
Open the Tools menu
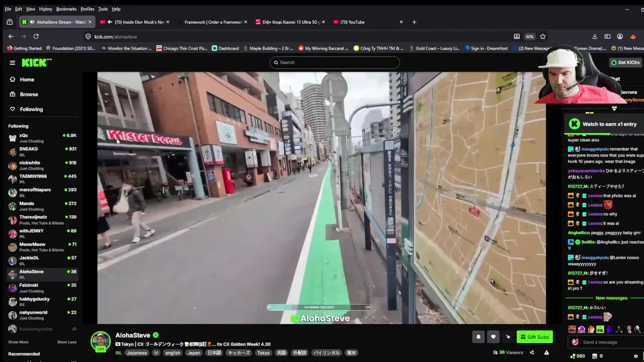[103, 9]
